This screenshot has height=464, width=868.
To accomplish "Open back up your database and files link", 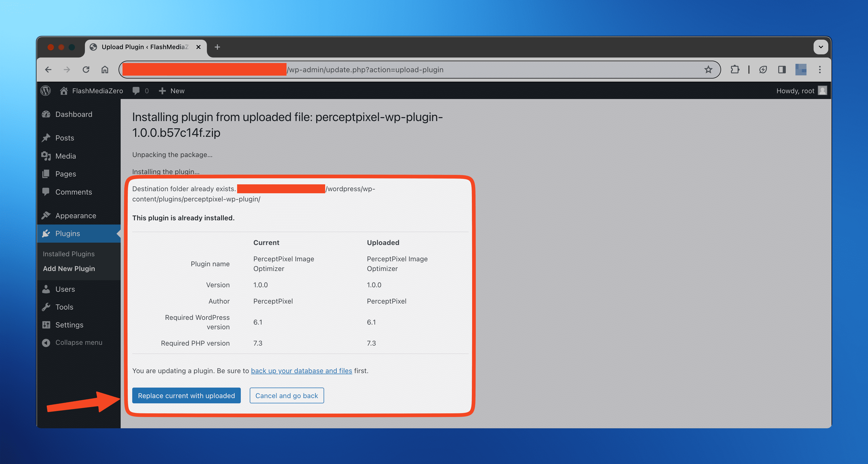I will [301, 371].
